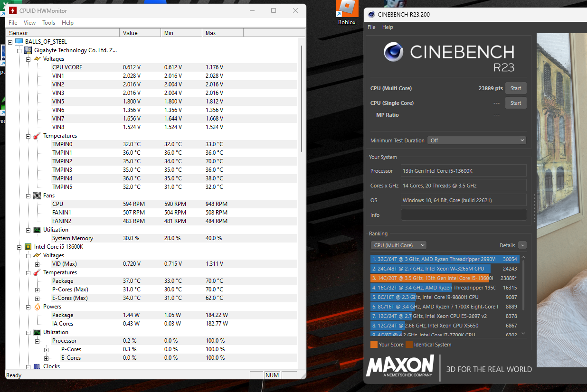587x392 pixels.
Task: Click the Maxon logo in Cinebench
Action: click(400, 366)
